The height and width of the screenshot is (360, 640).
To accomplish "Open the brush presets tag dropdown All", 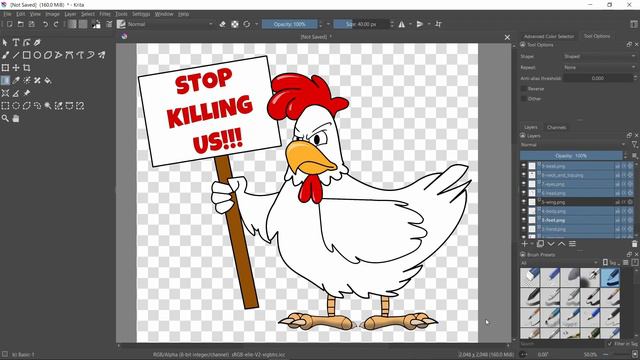I will [559, 262].
